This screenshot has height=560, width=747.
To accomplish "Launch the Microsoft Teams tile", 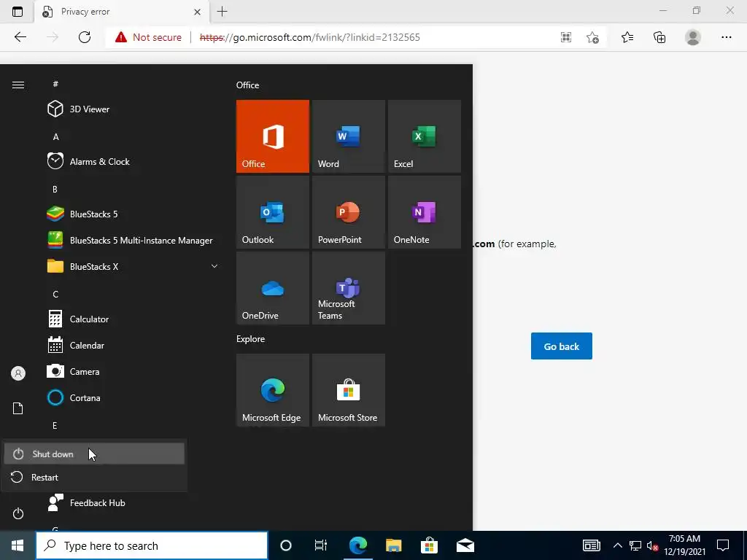I will 348,288.
